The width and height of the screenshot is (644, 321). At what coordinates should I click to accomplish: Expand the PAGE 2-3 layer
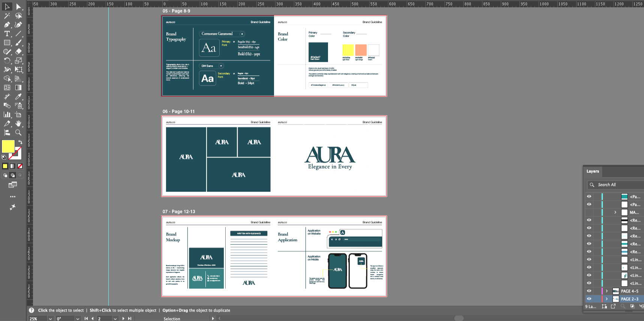(x=607, y=299)
